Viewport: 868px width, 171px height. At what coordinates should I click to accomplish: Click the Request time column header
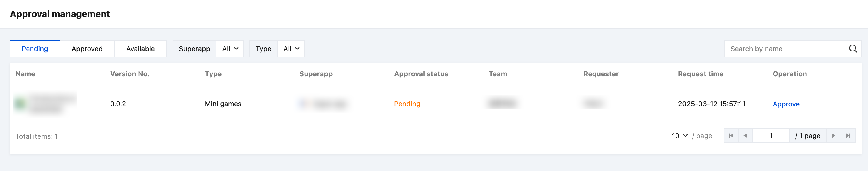pos(701,74)
